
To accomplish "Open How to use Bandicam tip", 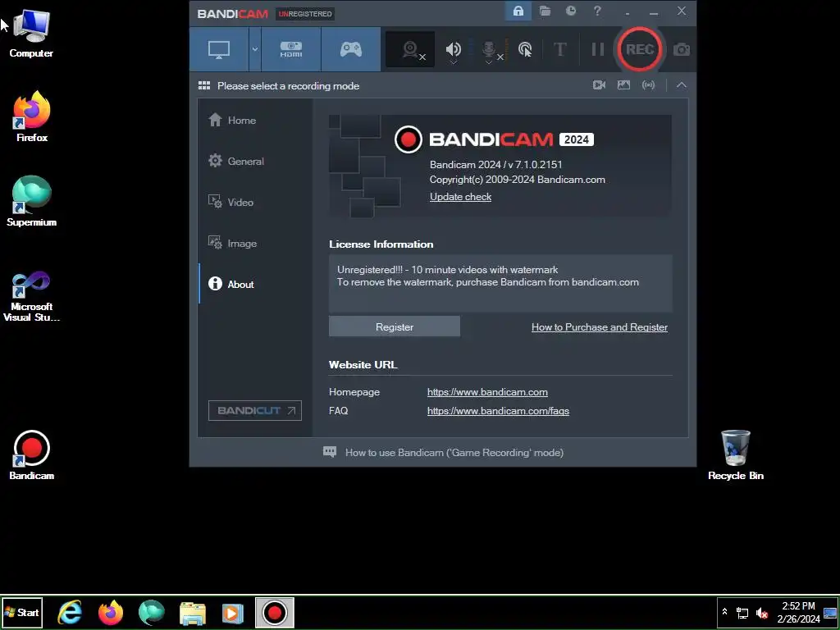I will point(443,453).
